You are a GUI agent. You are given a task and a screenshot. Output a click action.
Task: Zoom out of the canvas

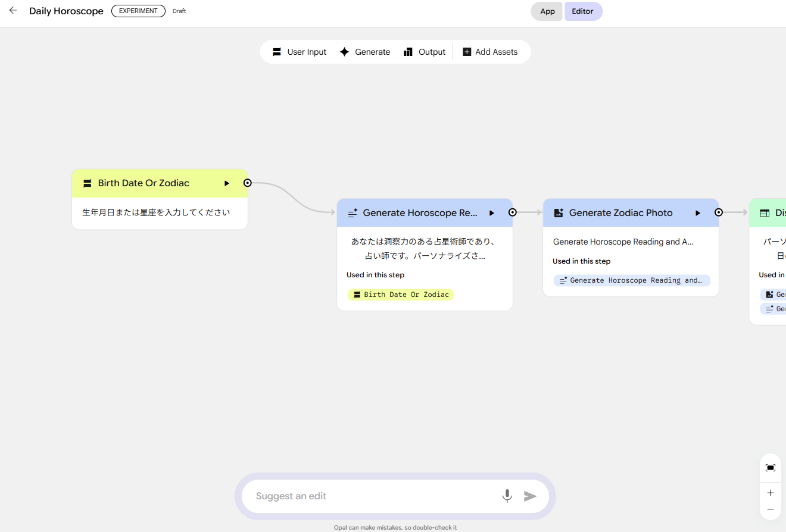coord(771,509)
